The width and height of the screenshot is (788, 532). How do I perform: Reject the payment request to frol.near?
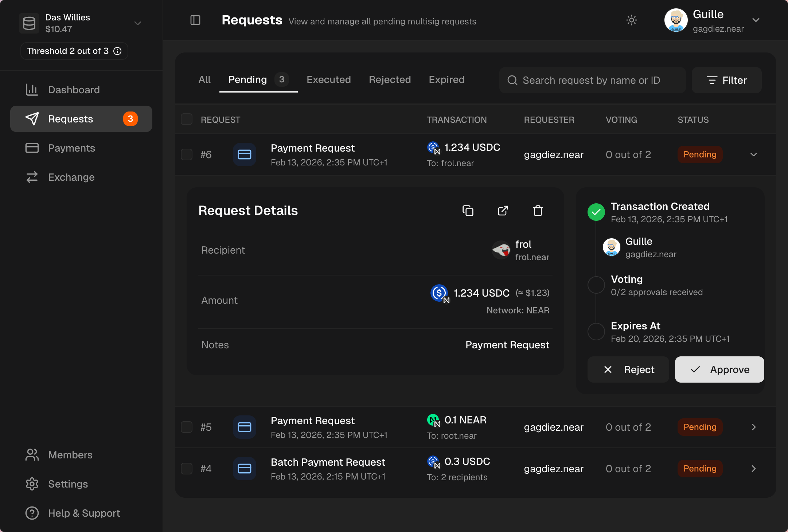click(x=628, y=369)
